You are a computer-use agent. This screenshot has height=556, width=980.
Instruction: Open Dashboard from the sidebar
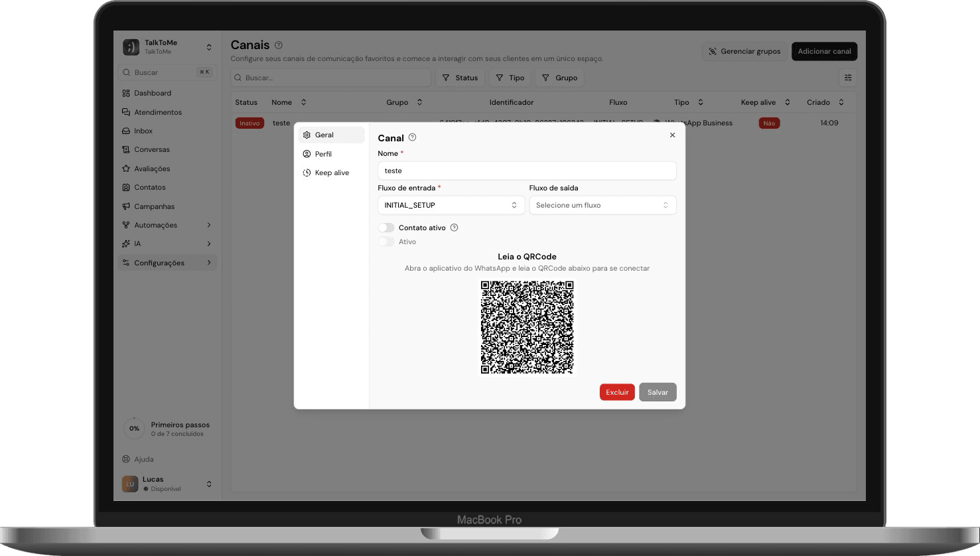point(152,94)
